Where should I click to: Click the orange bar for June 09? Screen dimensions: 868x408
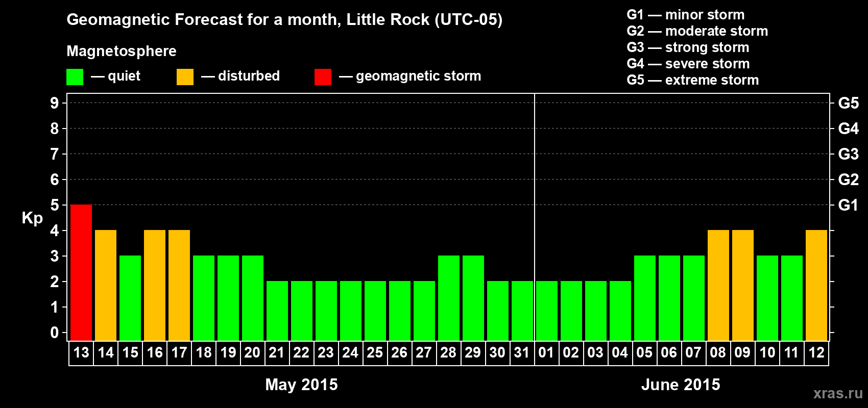[743, 286]
